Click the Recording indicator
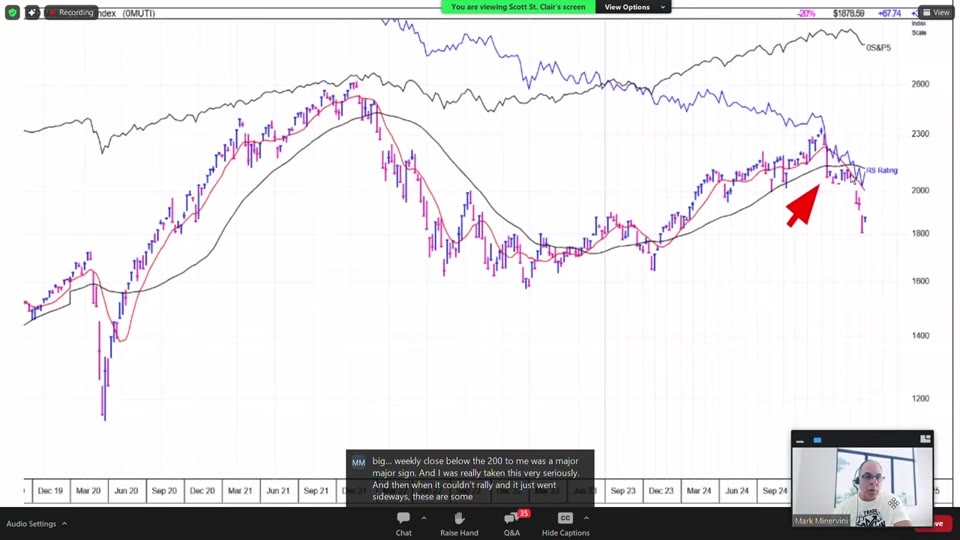Screen dimensions: 960x540 pyautogui.click(x=71, y=12)
